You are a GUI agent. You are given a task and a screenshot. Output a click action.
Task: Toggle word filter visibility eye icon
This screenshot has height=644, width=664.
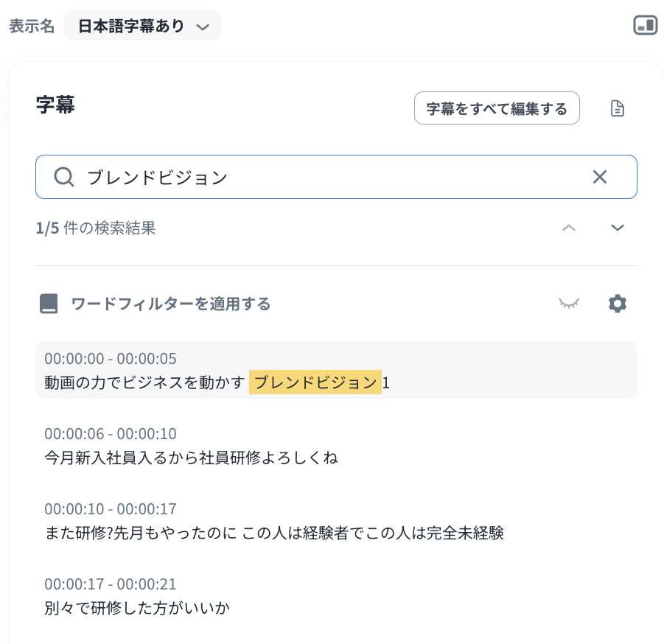click(569, 304)
